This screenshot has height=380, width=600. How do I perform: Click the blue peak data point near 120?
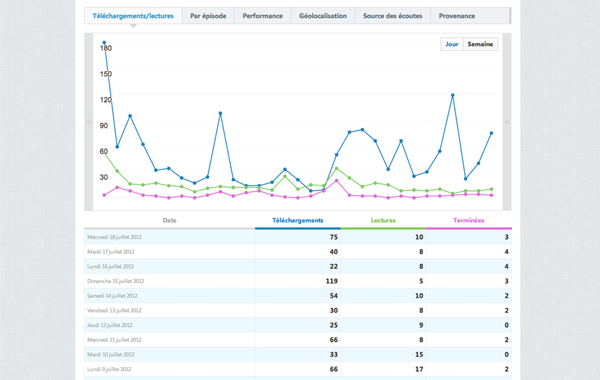click(x=453, y=95)
